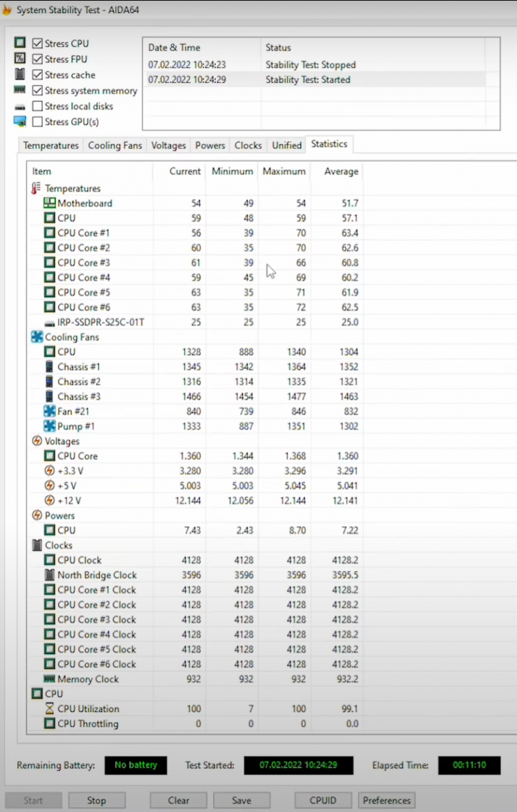Click the cache chip icon beside Stress cache

tap(20, 73)
